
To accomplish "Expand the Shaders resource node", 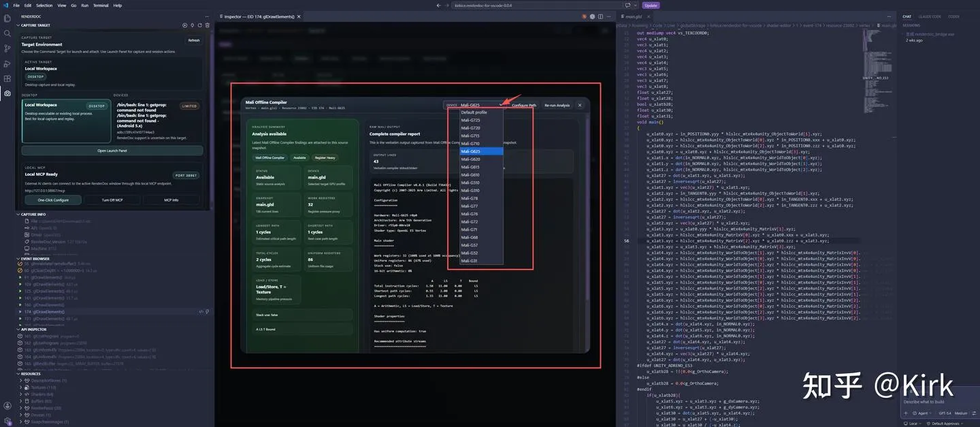I will 20,394.
